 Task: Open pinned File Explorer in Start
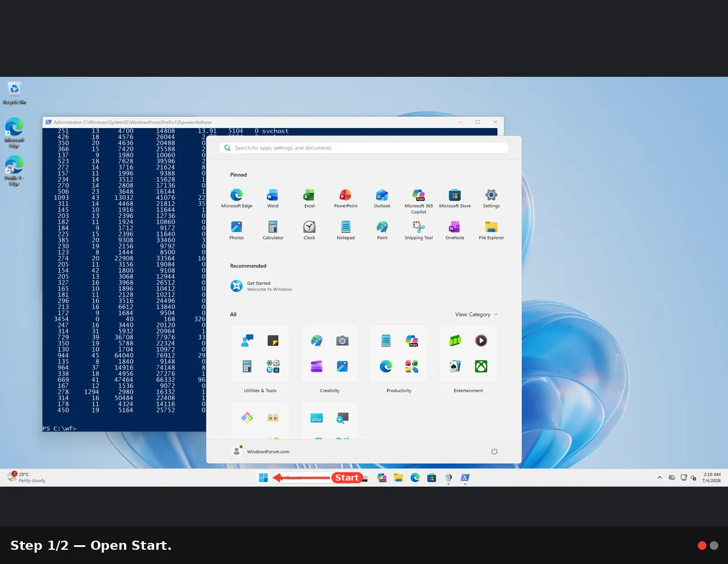pos(491,230)
